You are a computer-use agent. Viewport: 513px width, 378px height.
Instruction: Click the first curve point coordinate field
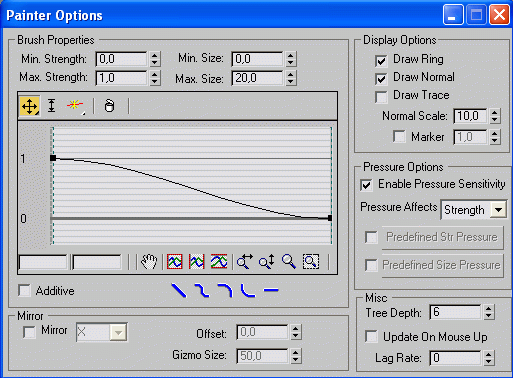click(x=43, y=262)
